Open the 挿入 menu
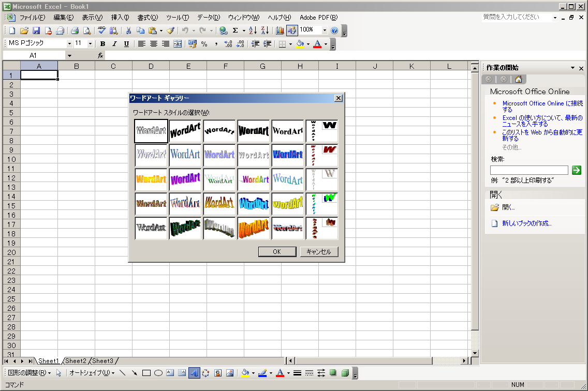588x391 pixels. pos(120,18)
